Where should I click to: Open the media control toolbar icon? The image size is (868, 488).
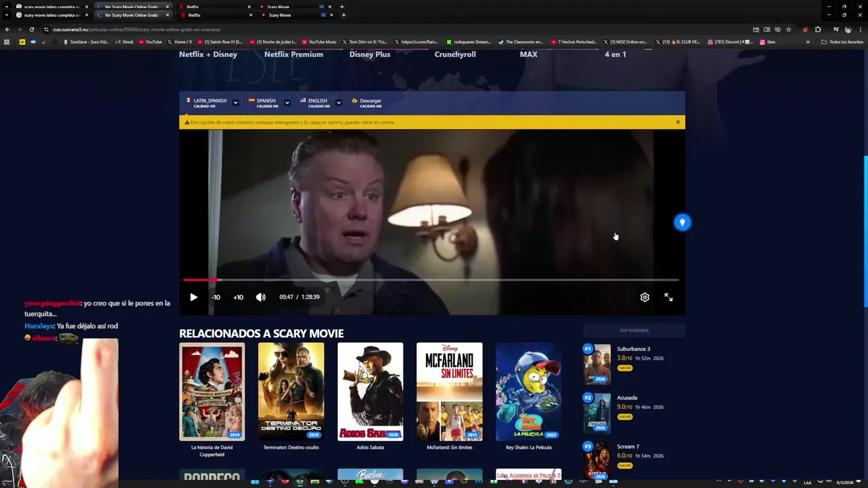836,29
